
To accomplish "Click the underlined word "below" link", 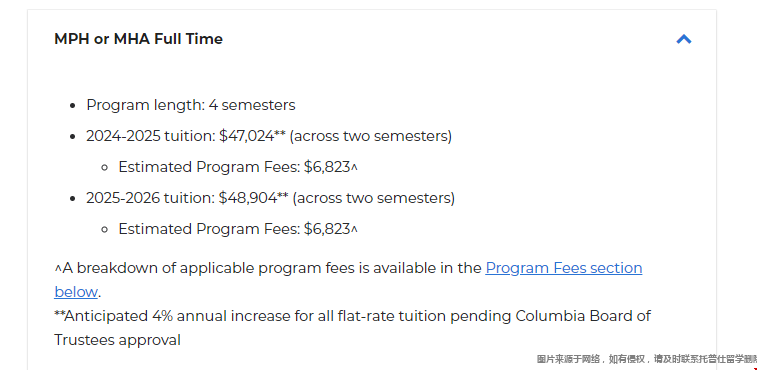I will (76, 292).
